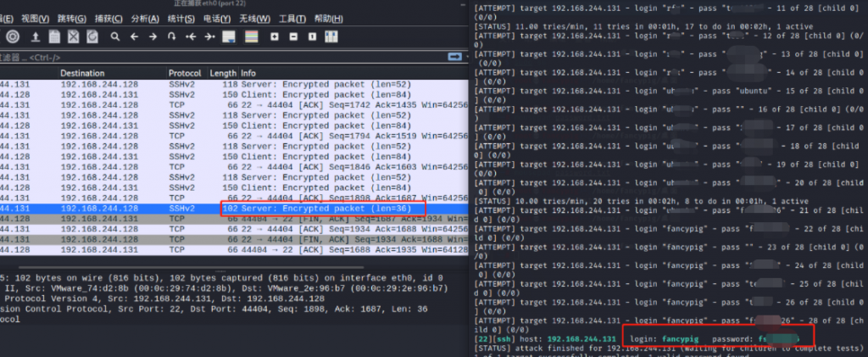The image size is (868, 357).
Task: Open the 分析(A) menu
Action: (x=145, y=19)
